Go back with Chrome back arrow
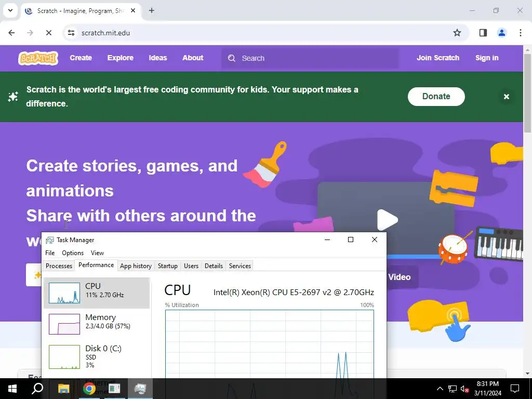The width and height of the screenshot is (532, 399). pyautogui.click(x=11, y=33)
